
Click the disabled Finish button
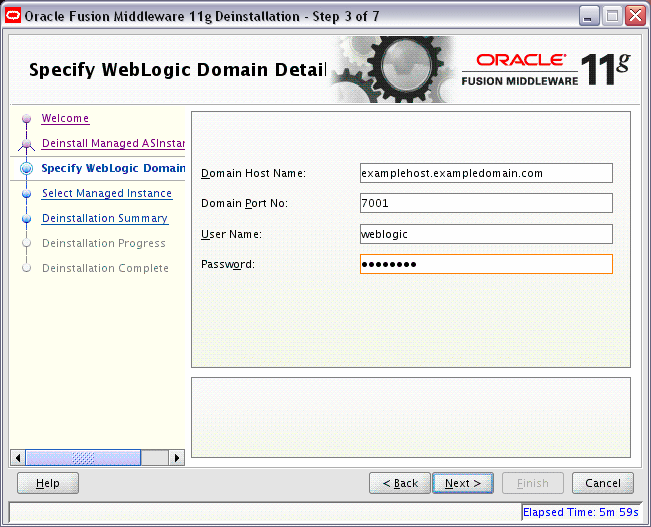tap(533, 483)
